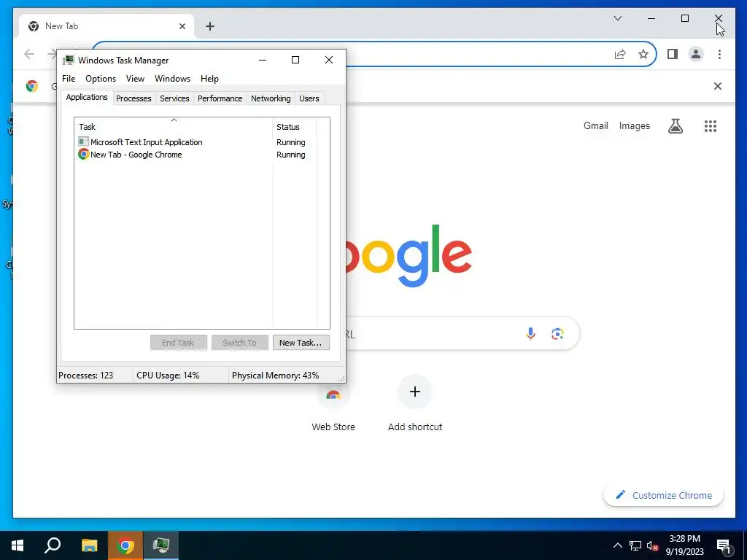Open the notification center icon

[724, 547]
